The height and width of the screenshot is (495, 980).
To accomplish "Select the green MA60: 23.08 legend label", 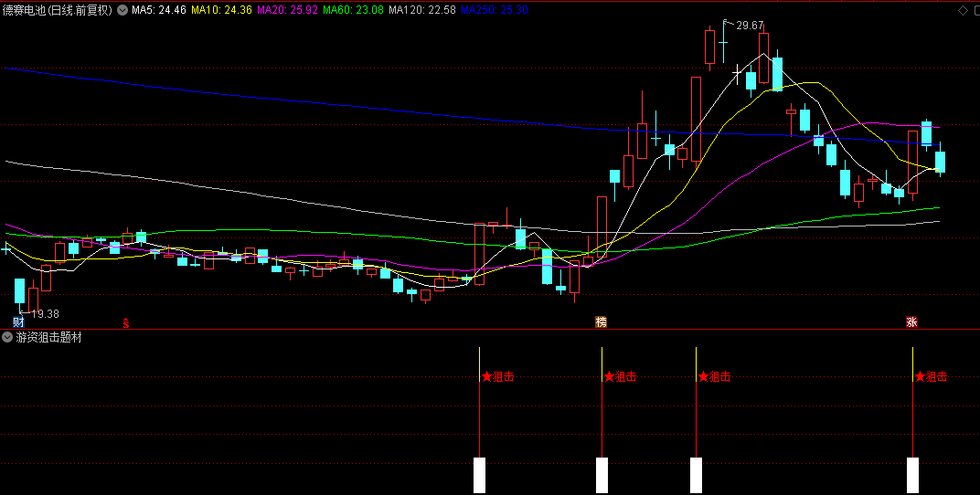I will [354, 10].
